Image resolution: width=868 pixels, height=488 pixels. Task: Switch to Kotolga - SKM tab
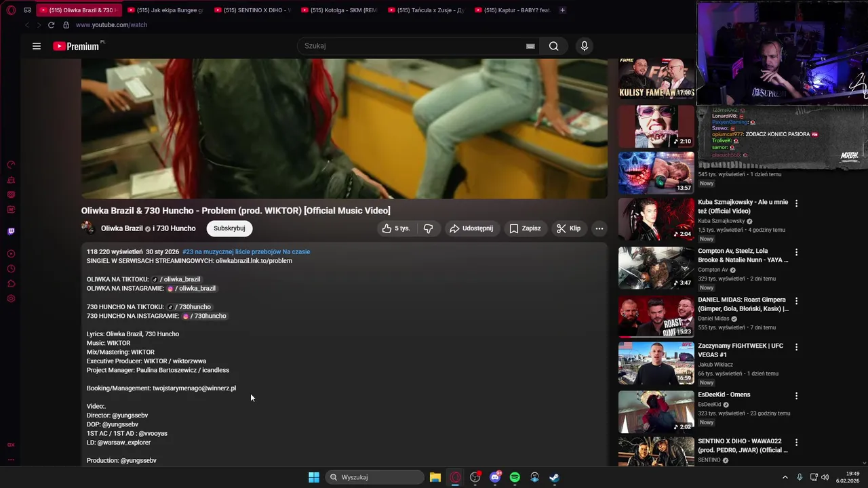[339, 10]
